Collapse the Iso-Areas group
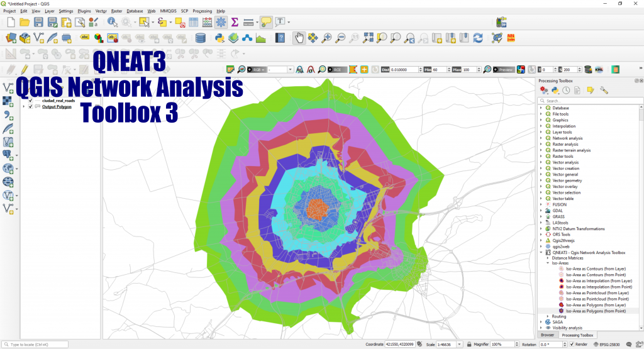This screenshot has width=644, height=349. 548,263
